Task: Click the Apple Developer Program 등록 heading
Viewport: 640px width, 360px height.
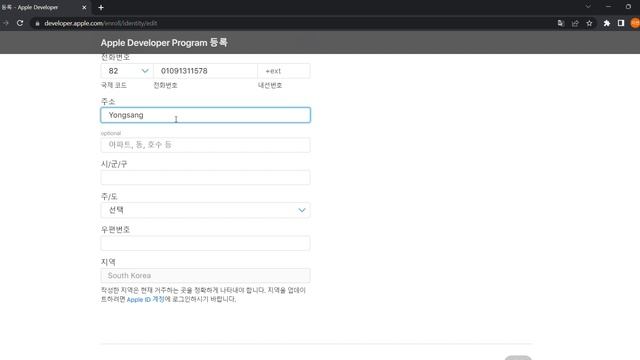Action: click(x=164, y=42)
